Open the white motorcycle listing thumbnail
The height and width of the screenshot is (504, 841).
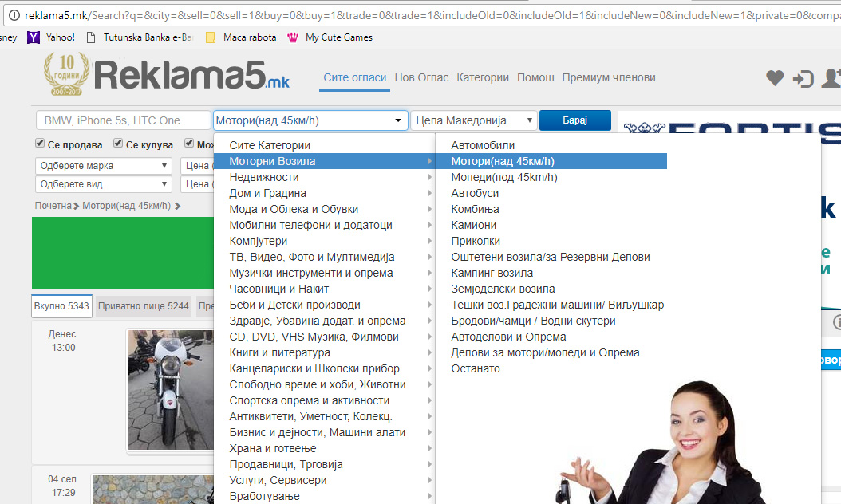point(171,390)
